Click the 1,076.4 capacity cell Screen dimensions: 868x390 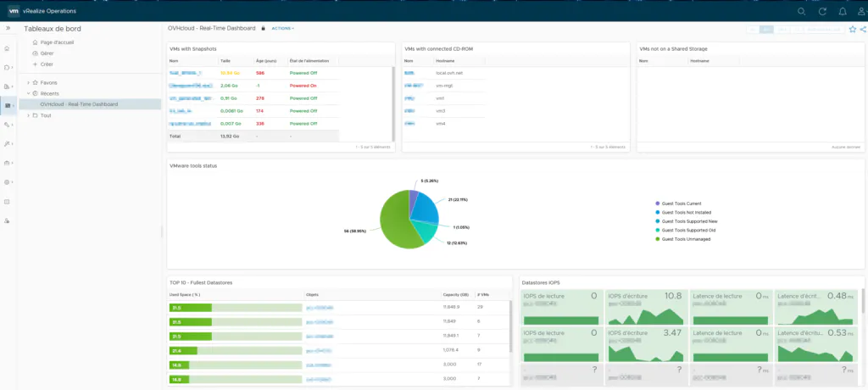(451, 351)
